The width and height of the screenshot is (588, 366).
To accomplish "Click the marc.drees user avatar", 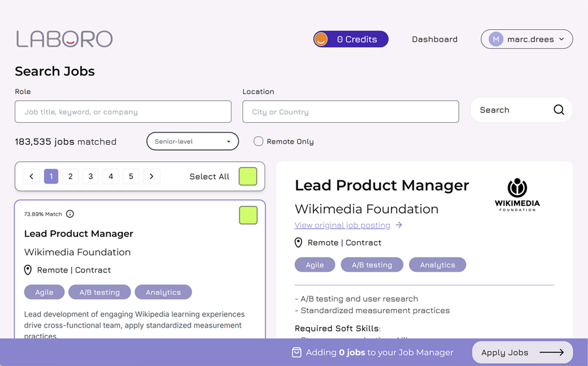I will click(x=496, y=39).
